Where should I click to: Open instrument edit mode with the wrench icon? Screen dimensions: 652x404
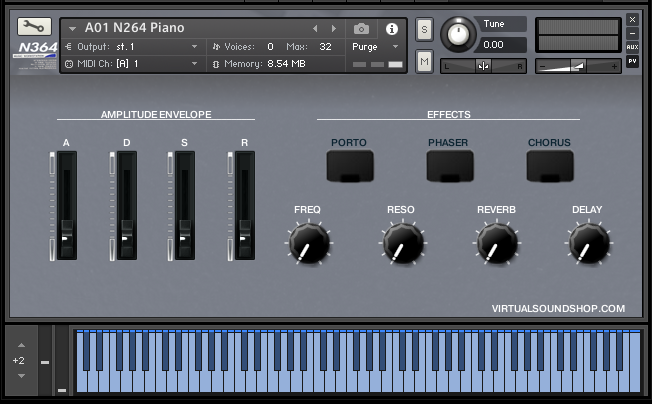34,27
